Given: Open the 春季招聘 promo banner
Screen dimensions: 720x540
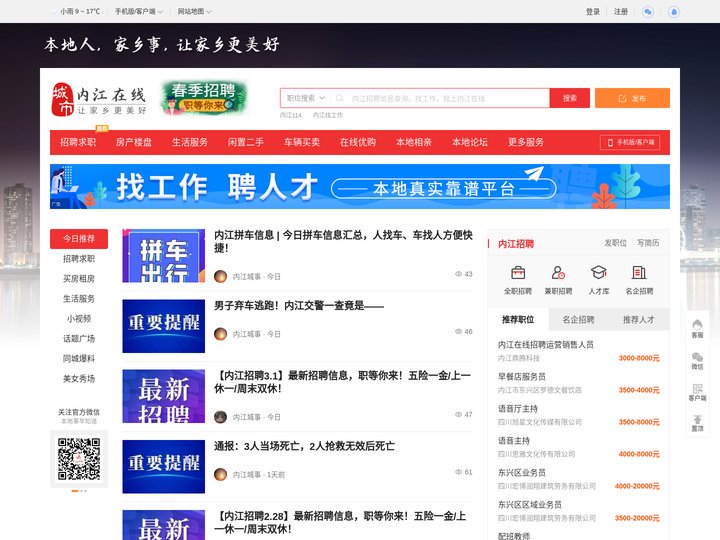Looking at the screenshot, I should [x=204, y=98].
